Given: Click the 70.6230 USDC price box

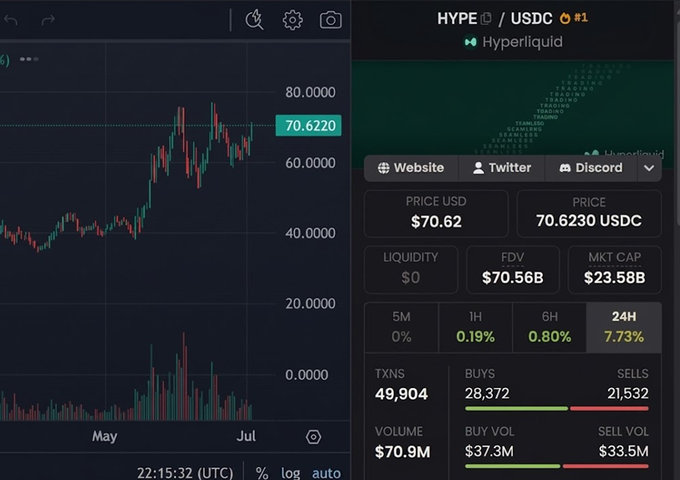Looking at the screenshot, I should tap(589, 214).
